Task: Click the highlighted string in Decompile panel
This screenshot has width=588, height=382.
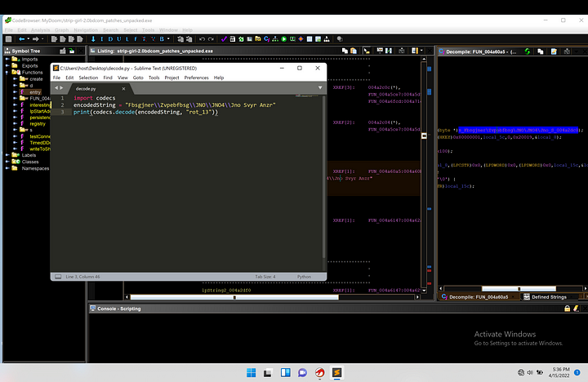Action: pos(519,130)
